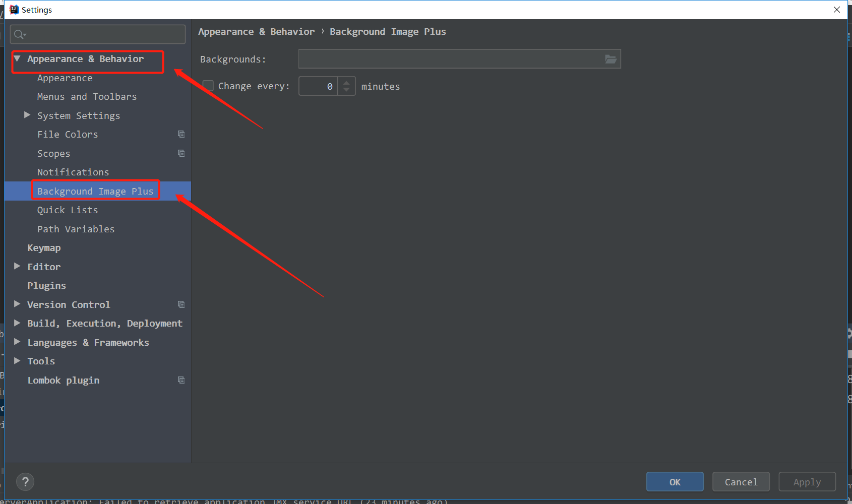Click per-project settings icon beside Lombok plugin
Viewport: 852px width, 504px height.
pyautogui.click(x=181, y=380)
